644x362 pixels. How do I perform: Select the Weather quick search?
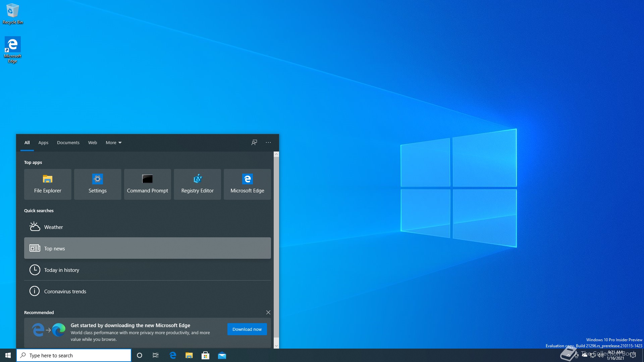tap(148, 227)
